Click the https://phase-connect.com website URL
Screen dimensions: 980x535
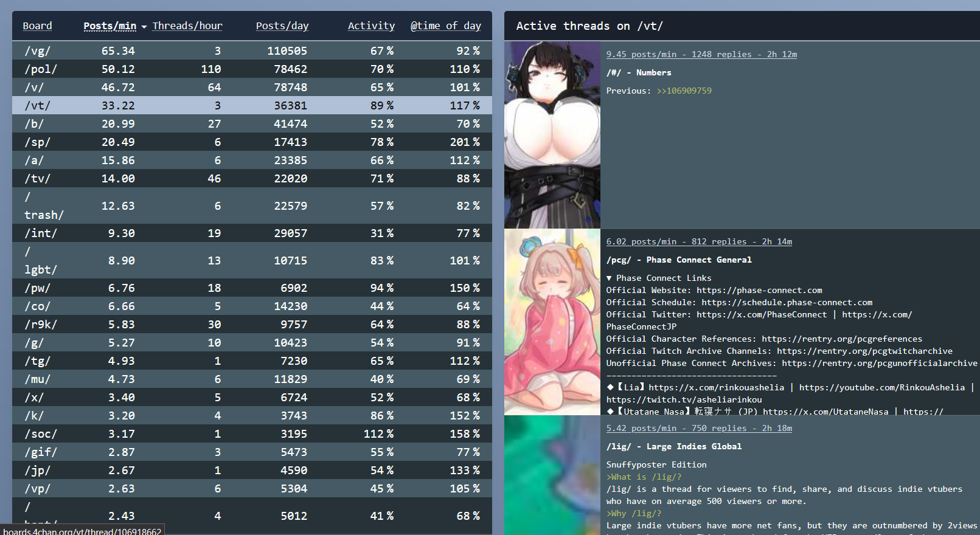click(759, 290)
